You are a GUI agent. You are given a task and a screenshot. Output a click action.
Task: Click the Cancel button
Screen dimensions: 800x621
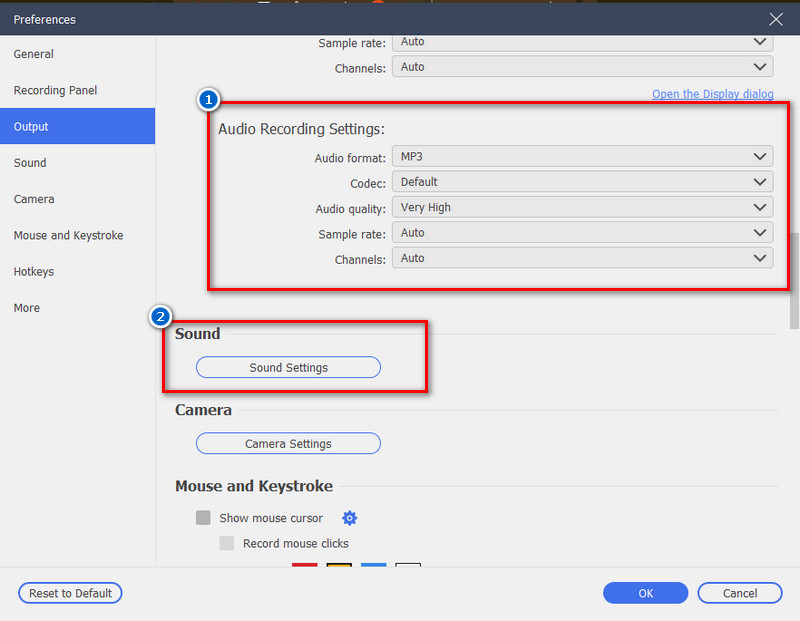[x=740, y=593]
